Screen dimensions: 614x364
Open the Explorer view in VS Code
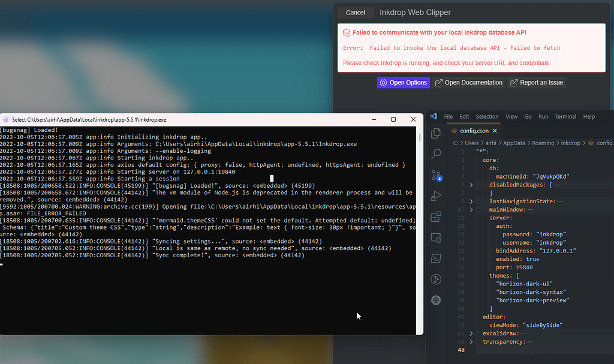437,133
